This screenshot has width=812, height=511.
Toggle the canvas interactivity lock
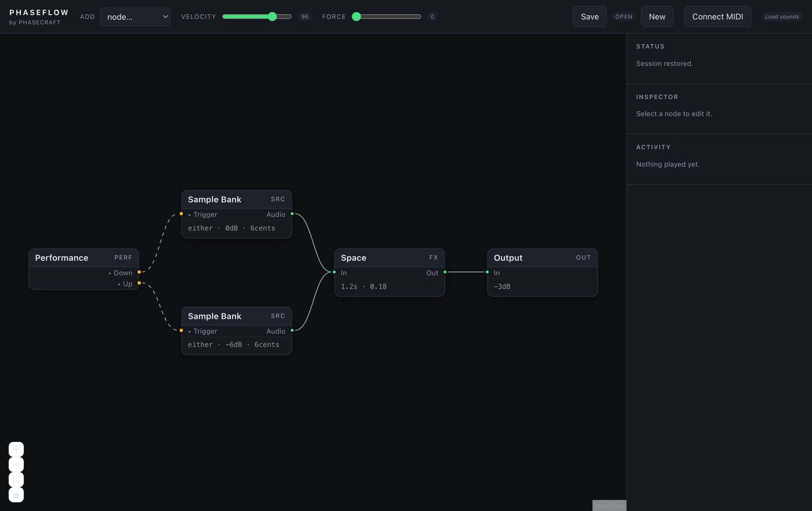[x=16, y=495]
